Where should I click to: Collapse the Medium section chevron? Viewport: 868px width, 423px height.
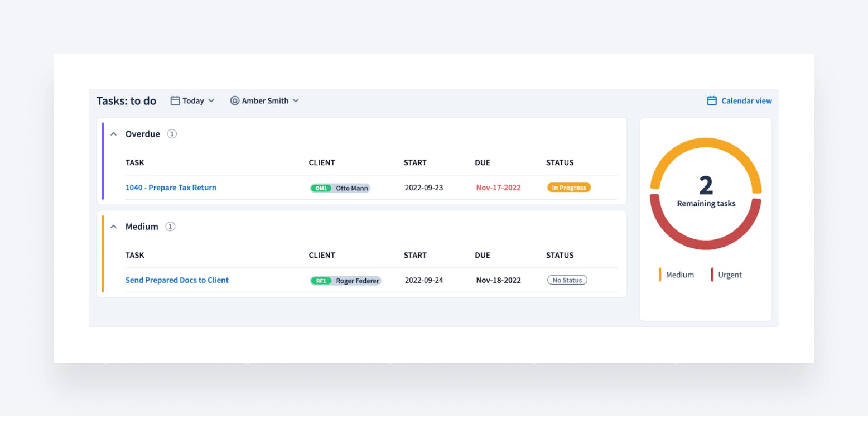[114, 227]
